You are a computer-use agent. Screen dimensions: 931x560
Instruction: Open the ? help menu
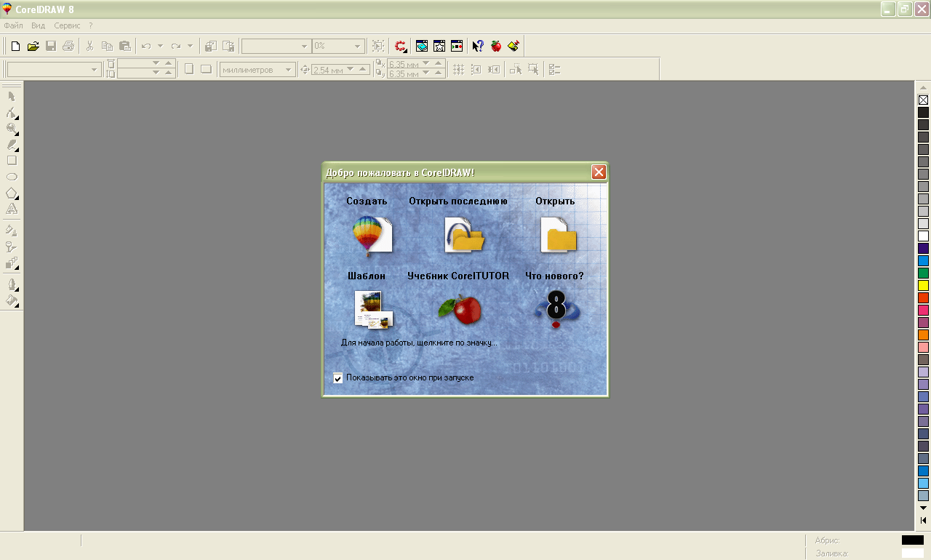point(91,25)
